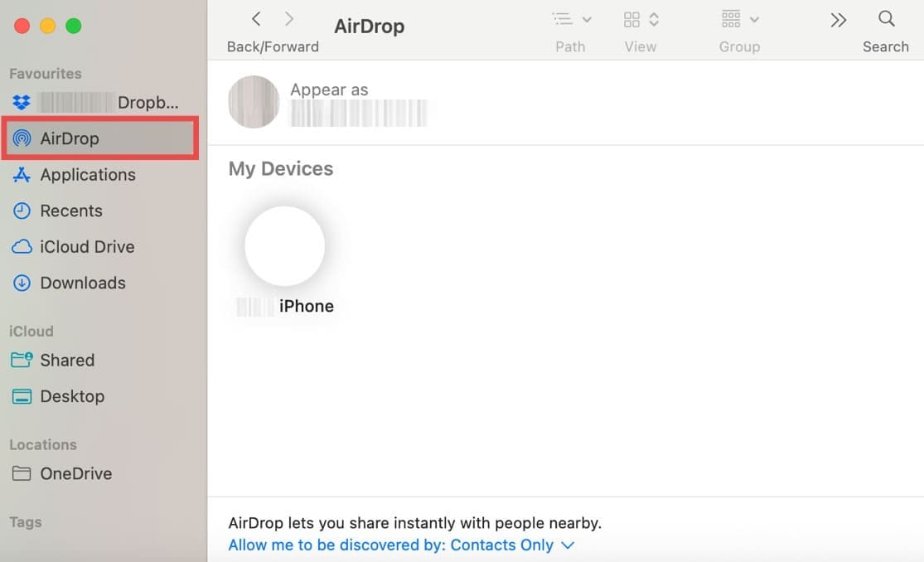The image size is (924, 562).
Task: Click the Locations section header
Action: click(x=43, y=444)
